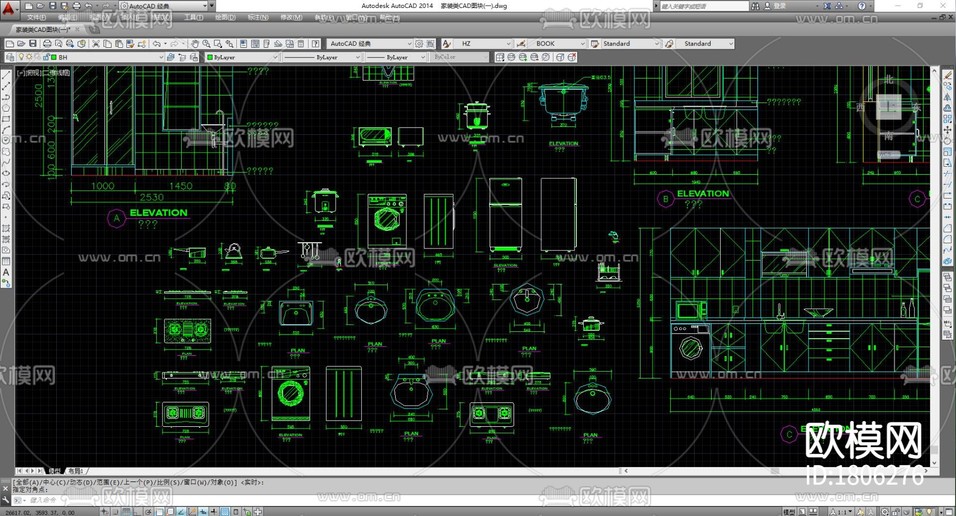Open Help question mark in Standard toolbar
The height and width of the screenshot is (516, 956).
click(x=315, y=43)
